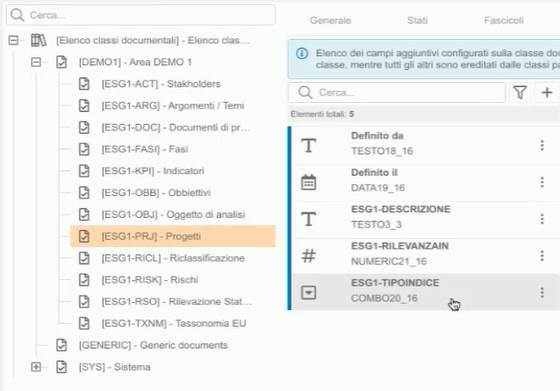Add a new field with the plus button
The height and width of the screenshot is (391, 560).
point(547,92)
